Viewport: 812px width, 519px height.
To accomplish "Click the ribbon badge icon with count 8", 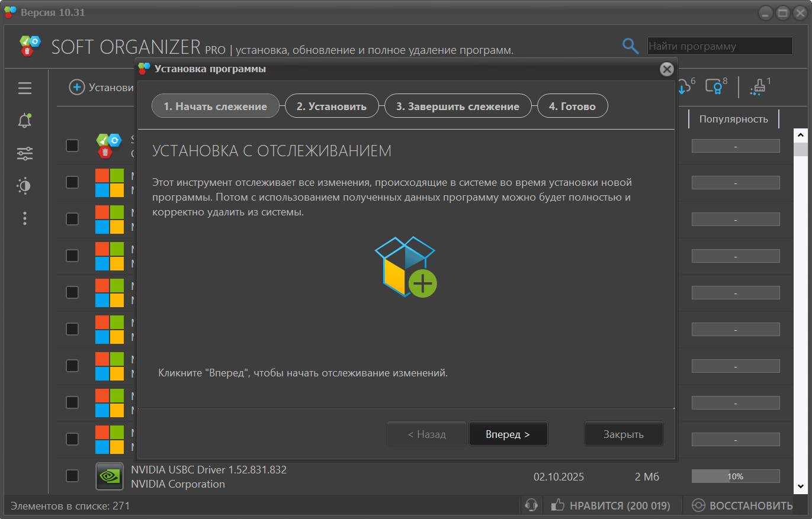I will (715, 86).
